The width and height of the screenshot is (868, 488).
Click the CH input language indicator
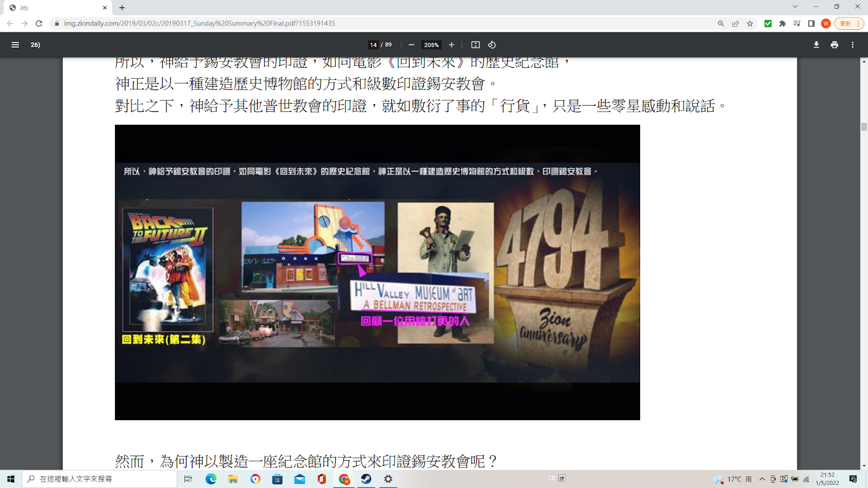pos(552,478)
